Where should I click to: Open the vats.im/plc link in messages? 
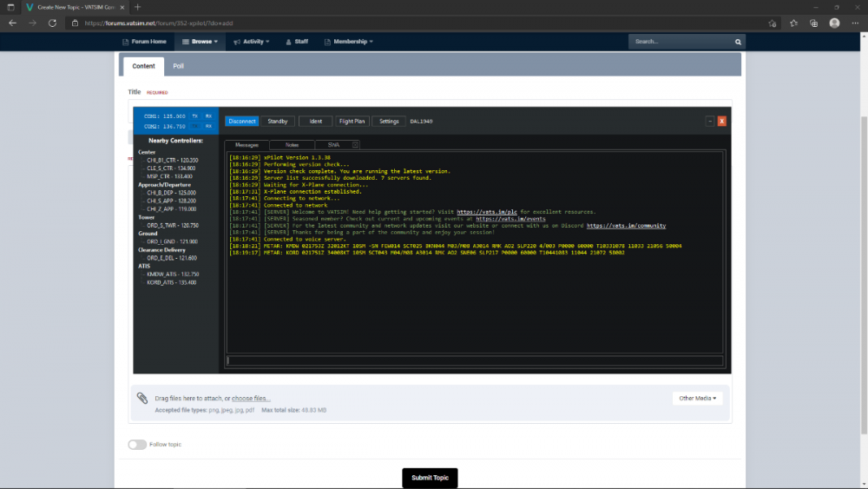click(x=487, y=212)
